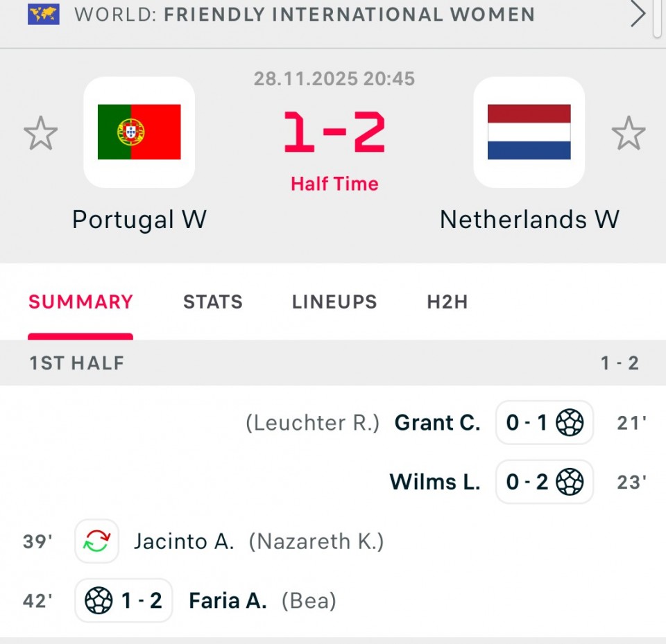Favorite Netherlands W with the star
Screen dimensions: 666x644
[628, 133]
